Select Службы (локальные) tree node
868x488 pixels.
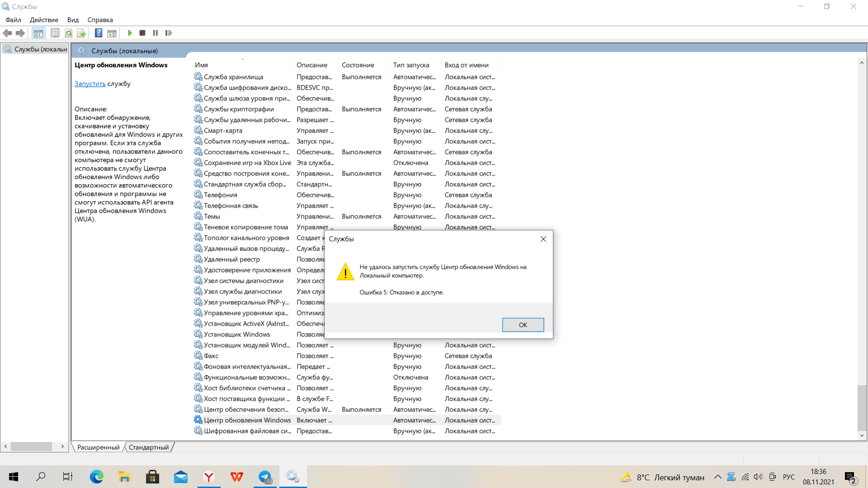36,49
